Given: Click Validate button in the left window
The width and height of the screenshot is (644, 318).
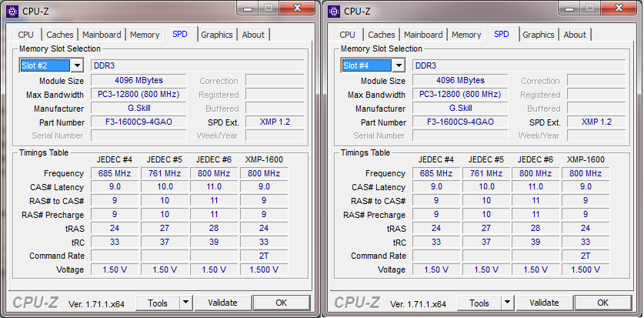Looking at the screenshot, I should 222,303.
